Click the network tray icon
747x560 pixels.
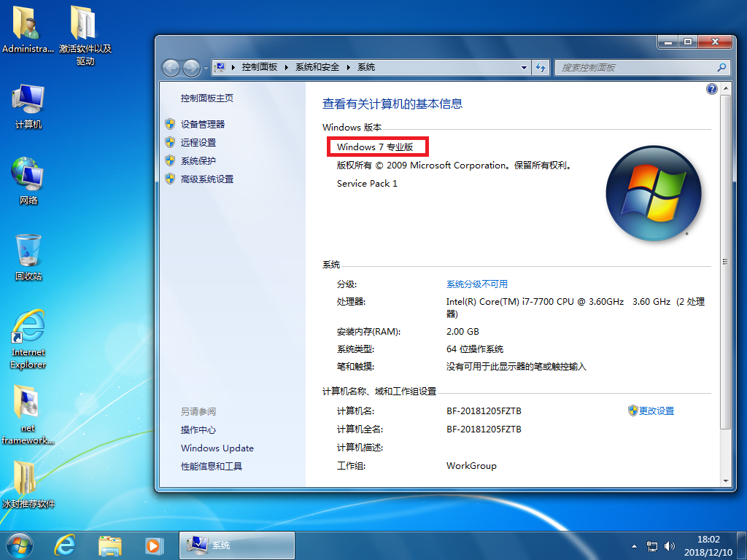point(651,546)
